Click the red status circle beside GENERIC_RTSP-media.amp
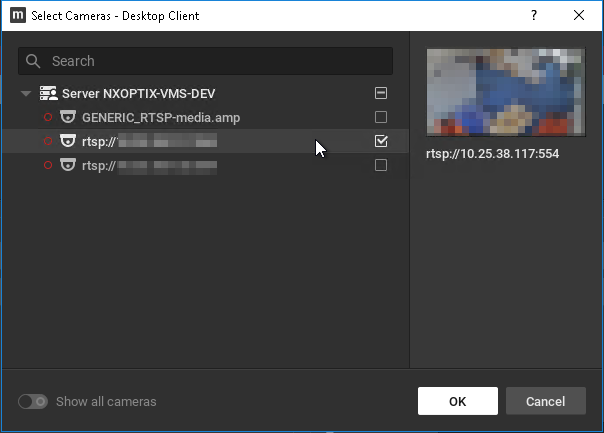Image resolution: width=604 pixels, height=433 pixels. point(47,117)
